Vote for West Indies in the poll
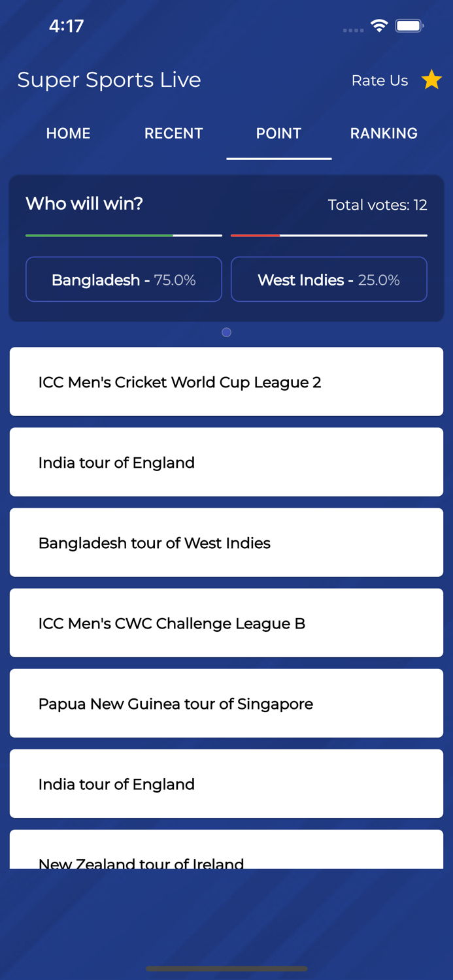 [x=329, y=279]
